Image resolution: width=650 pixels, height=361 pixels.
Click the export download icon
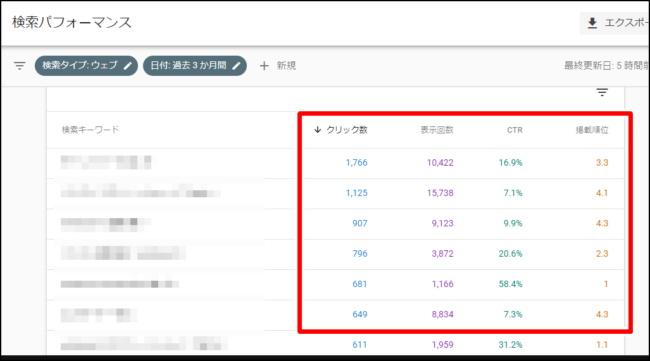(x=592, y=23)
